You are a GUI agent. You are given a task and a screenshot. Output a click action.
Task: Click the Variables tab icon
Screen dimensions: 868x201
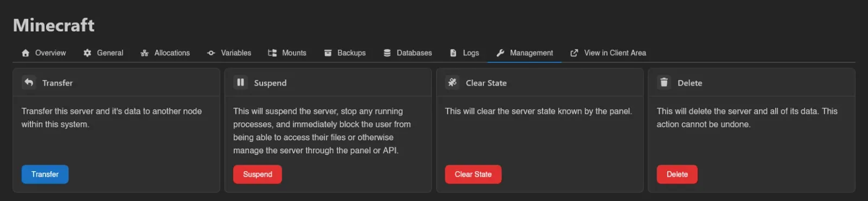(211, 53)
